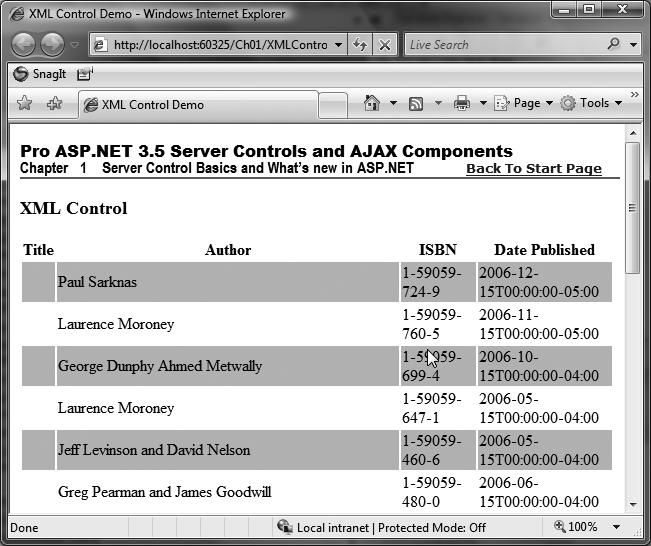Screen dimensions: 651x546
Task: Click the Home page icon
Action: click(372, 103)
